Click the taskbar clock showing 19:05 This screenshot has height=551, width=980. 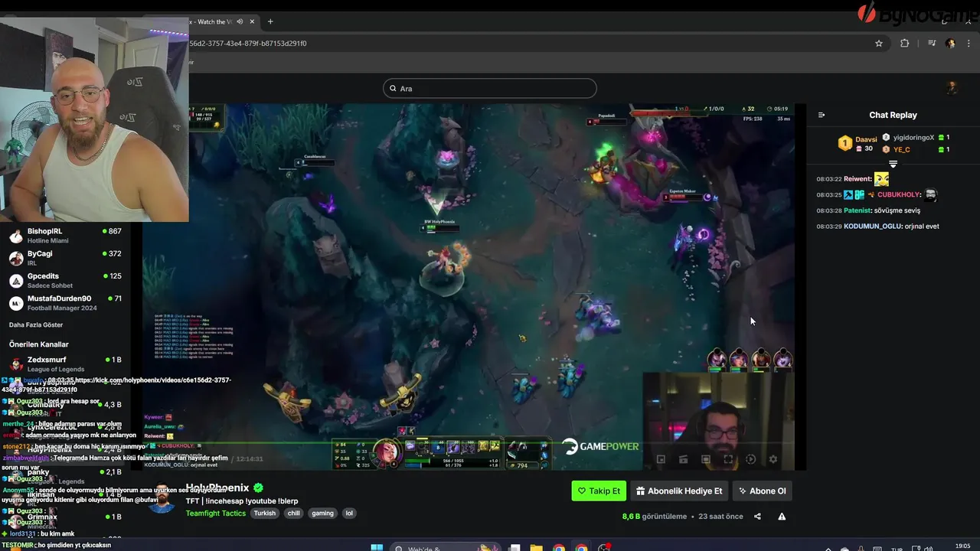tap(963, 546)
